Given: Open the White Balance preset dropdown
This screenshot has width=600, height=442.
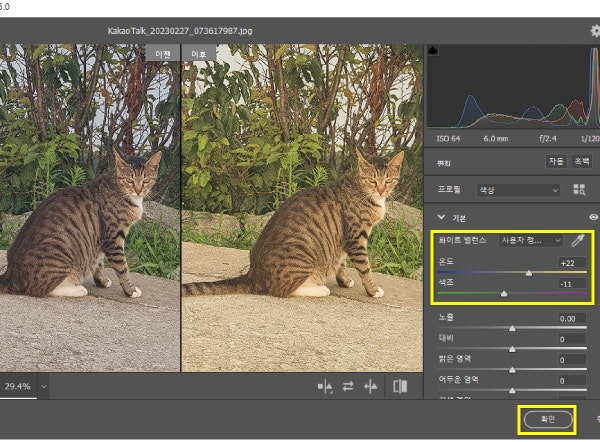Looking at the screenshot, I should point(531,241).
